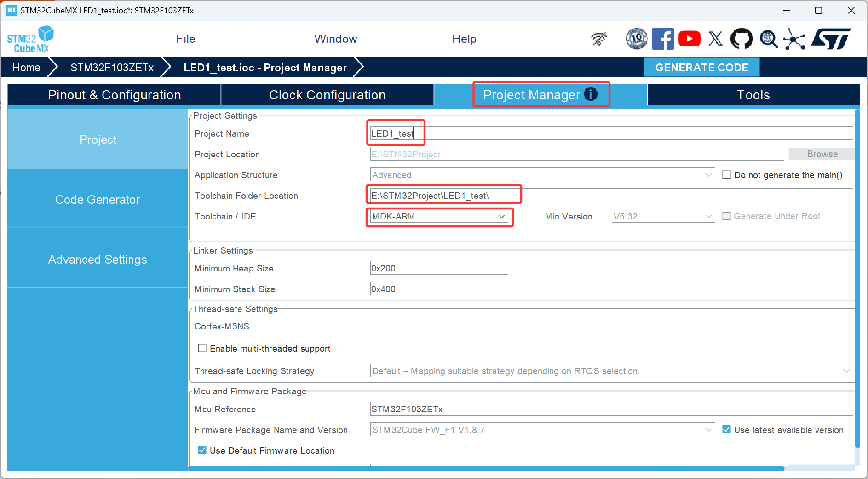Switch to Clock Configuration tab
Viewport: 868px width, 479px height.
point(328,95)
